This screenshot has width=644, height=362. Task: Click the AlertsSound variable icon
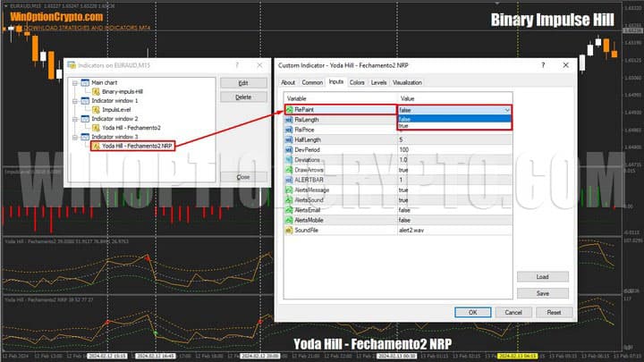(289, 200)
